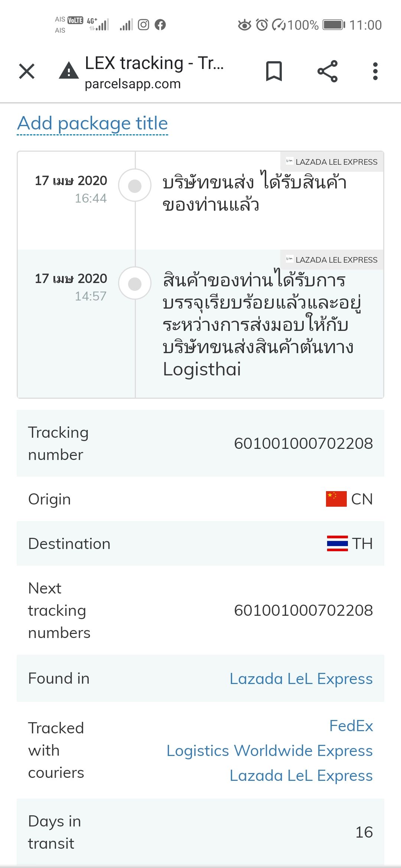
Task: Tap the LAZADA LEL EXPRESS badge on first event
Action: coord(332,162)
